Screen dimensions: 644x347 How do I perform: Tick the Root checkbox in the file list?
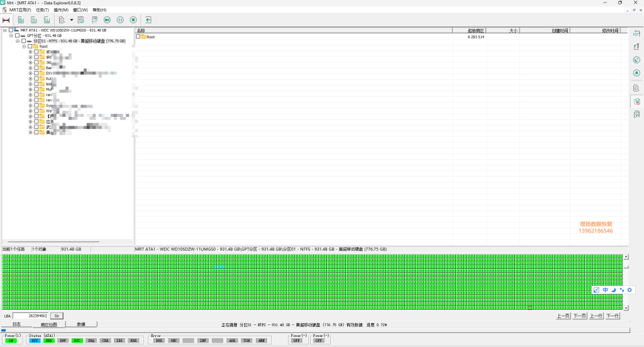[x=138, y=37]
